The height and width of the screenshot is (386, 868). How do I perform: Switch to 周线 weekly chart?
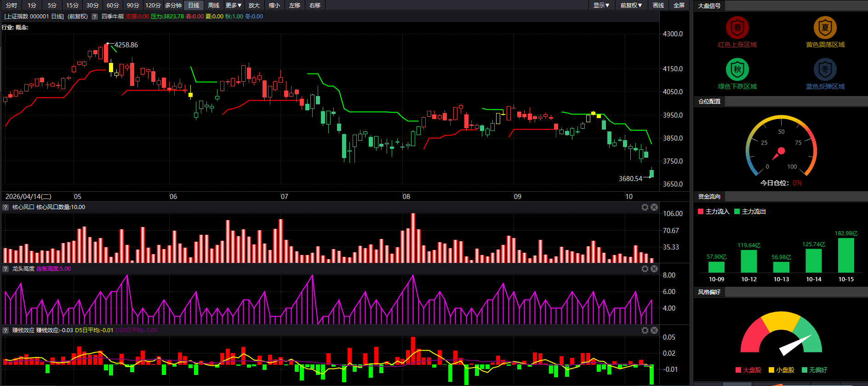[x=214, y=5]
